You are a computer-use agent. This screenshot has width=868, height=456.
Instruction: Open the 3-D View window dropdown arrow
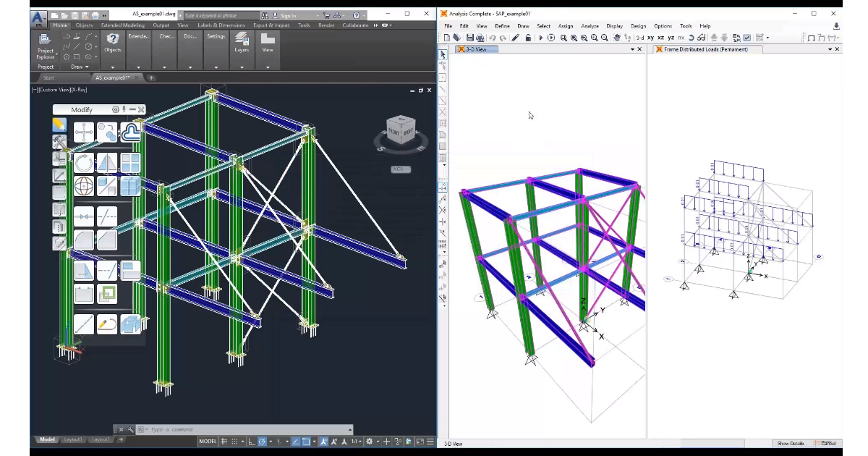pyautogui.click(x=631, y=49)
